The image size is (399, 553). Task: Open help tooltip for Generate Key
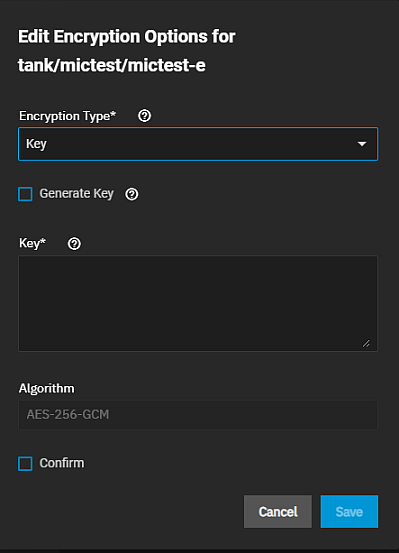[132, 194]
